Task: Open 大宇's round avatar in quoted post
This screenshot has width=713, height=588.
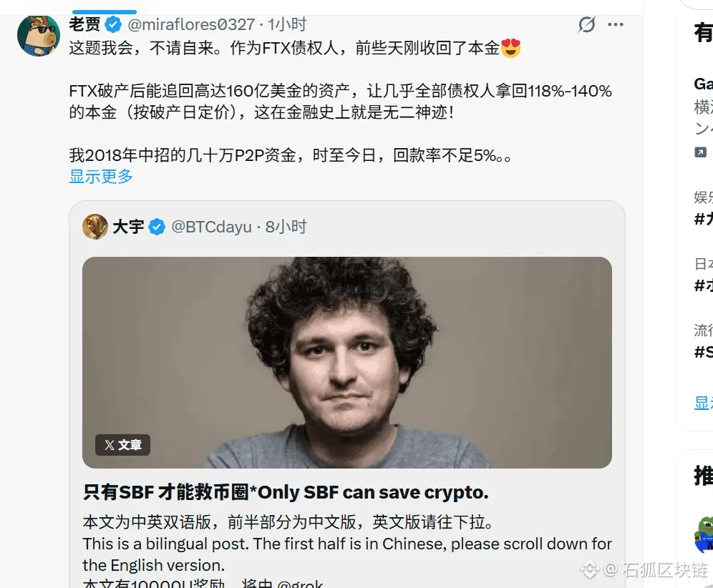Action: pos(95,227)
